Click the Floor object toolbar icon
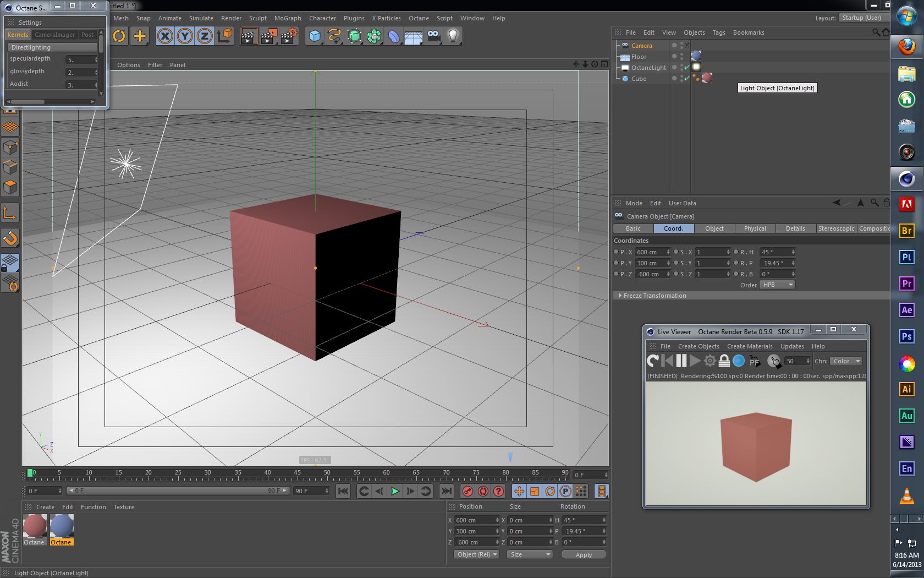The width and height of the screenshot is (924, 578). tap(413, 36)
